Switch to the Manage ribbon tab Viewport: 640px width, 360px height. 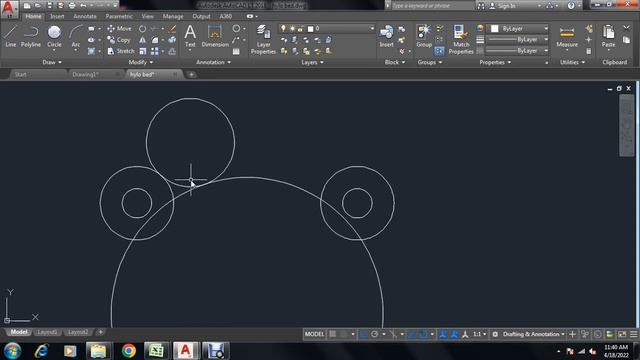coord(173,16)
